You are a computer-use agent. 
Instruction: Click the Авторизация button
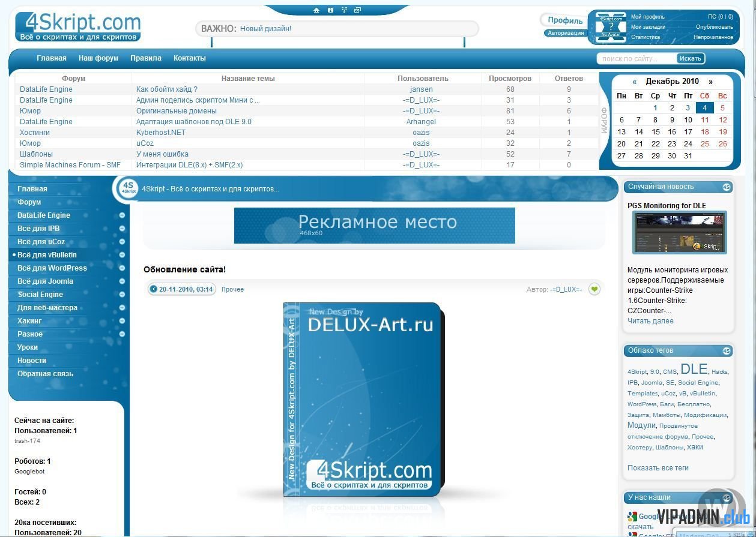point(566,33)
